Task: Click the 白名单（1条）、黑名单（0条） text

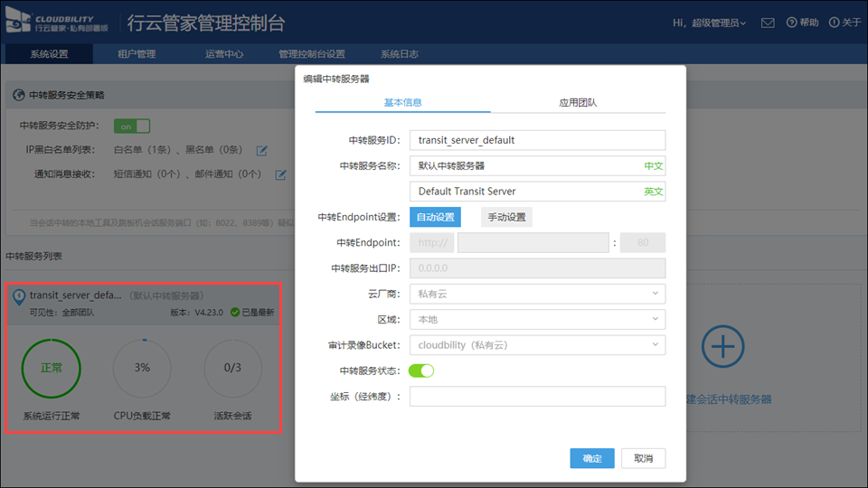Action: [x=178, y=150]
